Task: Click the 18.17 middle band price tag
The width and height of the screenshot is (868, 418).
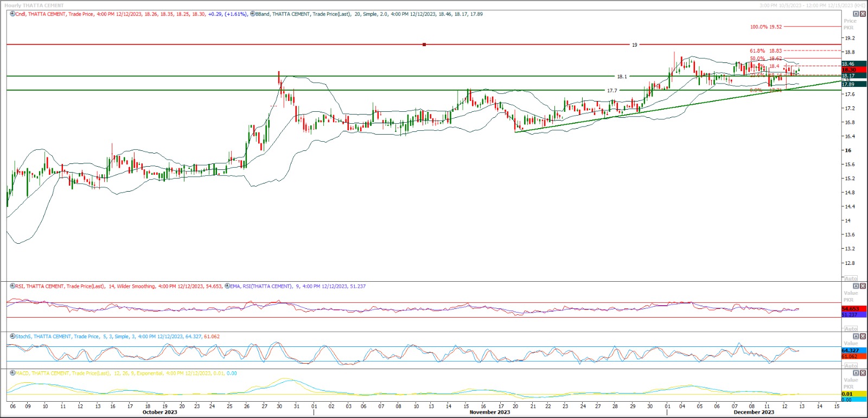Action: tap(854, 76)
